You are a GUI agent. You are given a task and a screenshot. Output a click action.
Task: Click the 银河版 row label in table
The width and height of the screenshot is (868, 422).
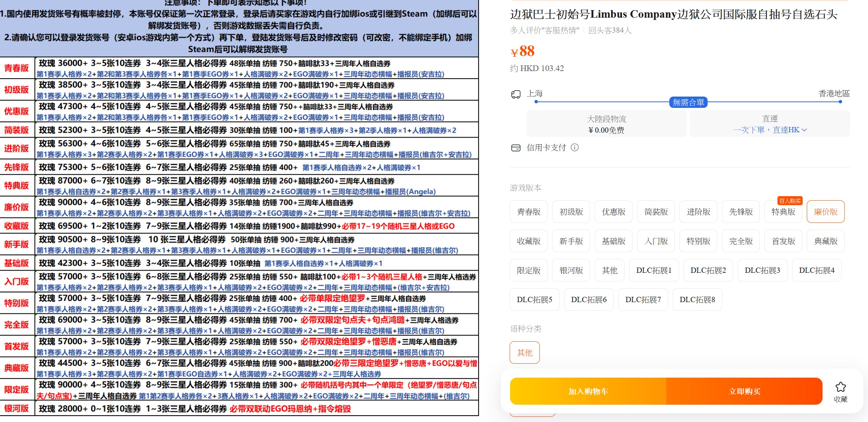coord(17,408)
